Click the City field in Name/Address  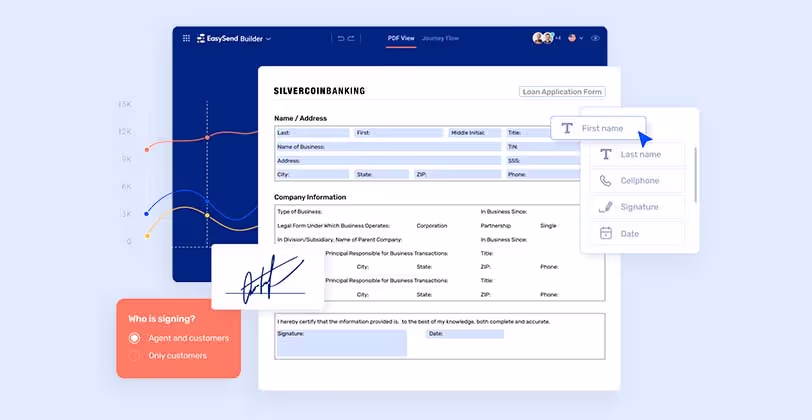pos(312,175)
